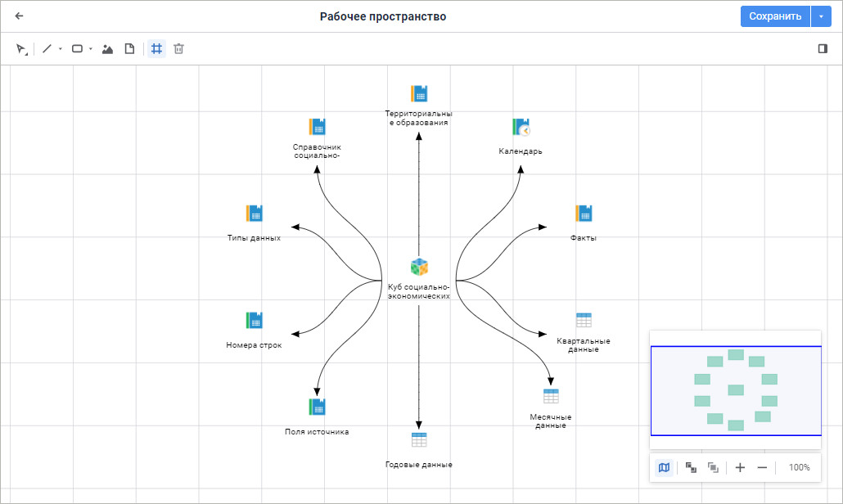Select the Годовые данные table icon
Image resolution: width=843 pixels, height=504 pixels.
(x=419, y=439)
